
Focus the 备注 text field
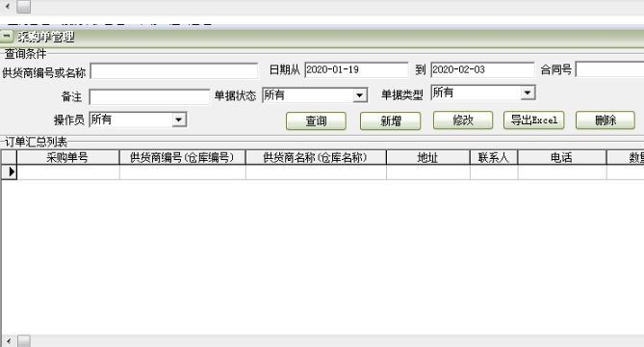point(149,97)
